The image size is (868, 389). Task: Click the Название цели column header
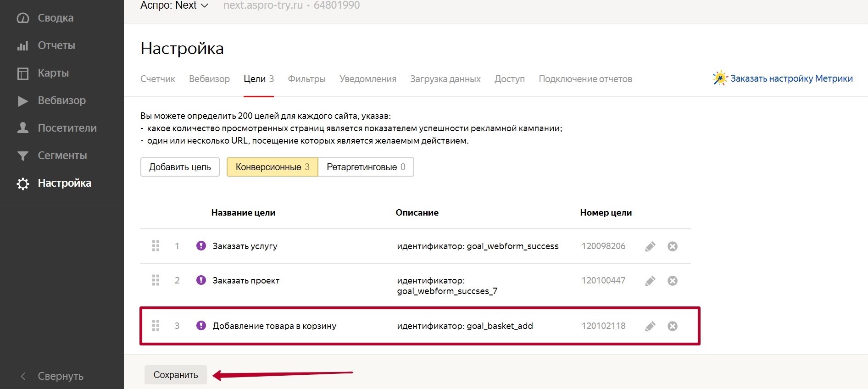(243, 212)
